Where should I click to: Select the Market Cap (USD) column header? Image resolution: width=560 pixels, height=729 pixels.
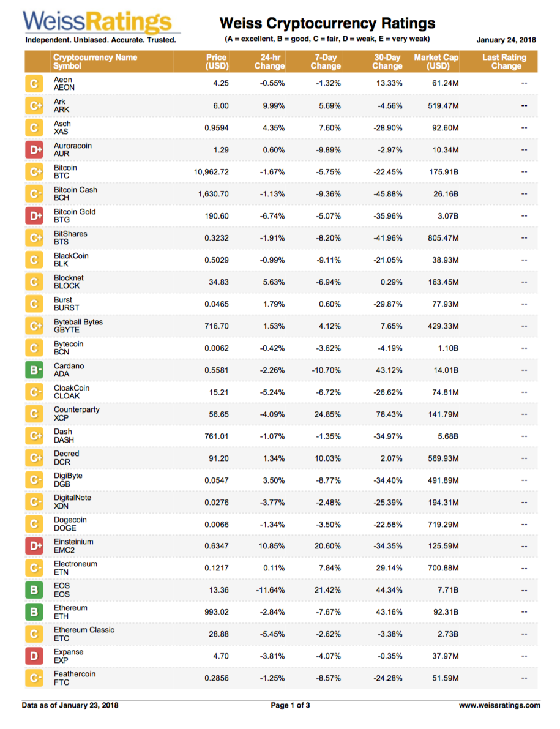436,62
